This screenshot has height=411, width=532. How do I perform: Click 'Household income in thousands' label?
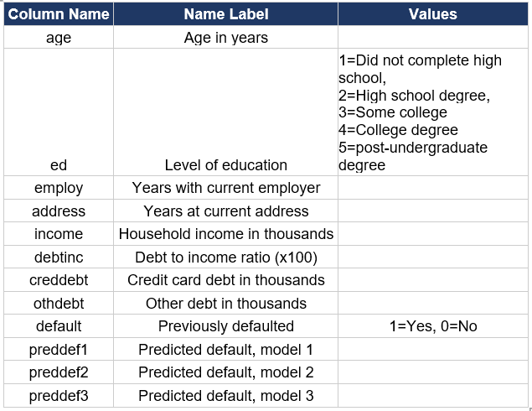pos(226,234)
